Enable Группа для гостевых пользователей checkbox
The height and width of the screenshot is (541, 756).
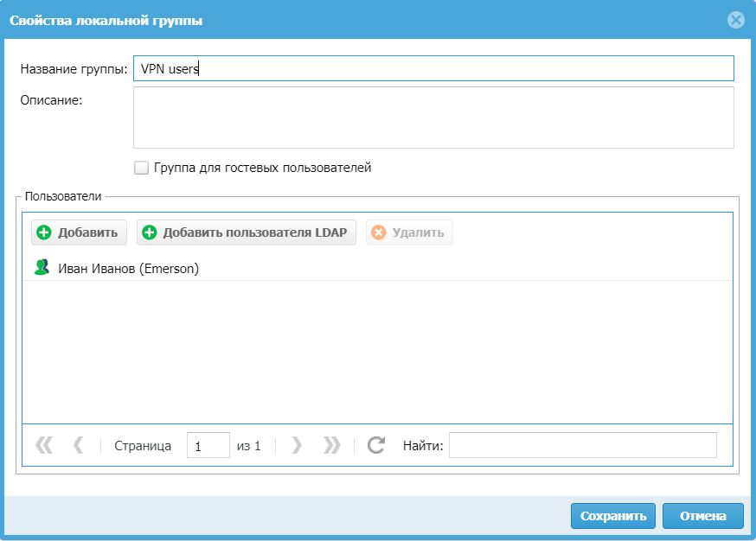[x=141, y=168]
